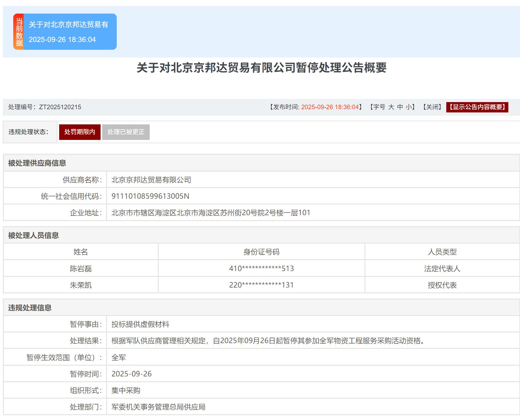The height and width of the screenshot is (420, 520).
Task: Set font size to 中
Action: [400, 107]
